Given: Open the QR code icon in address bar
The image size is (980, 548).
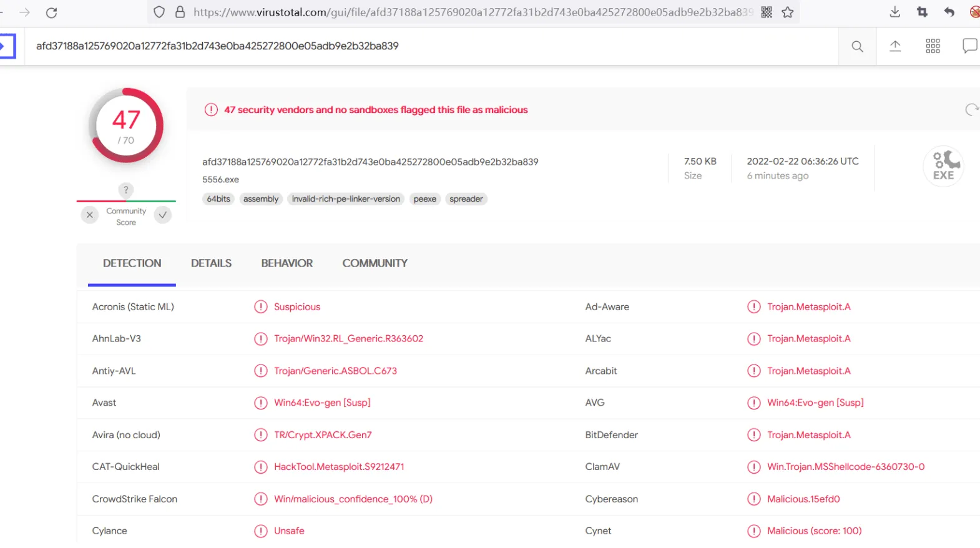Looking at the screenshot, I should click(x=767, y=12).
